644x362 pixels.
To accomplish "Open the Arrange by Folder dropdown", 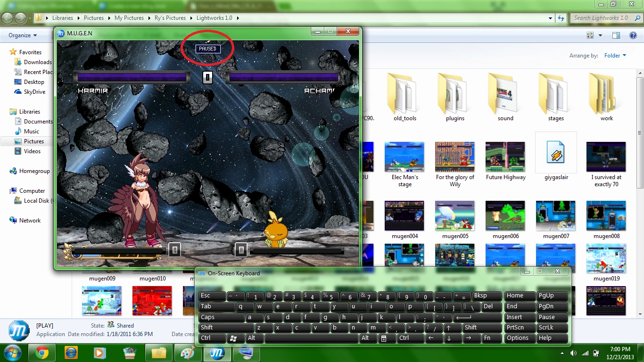I will pos(615,56).
